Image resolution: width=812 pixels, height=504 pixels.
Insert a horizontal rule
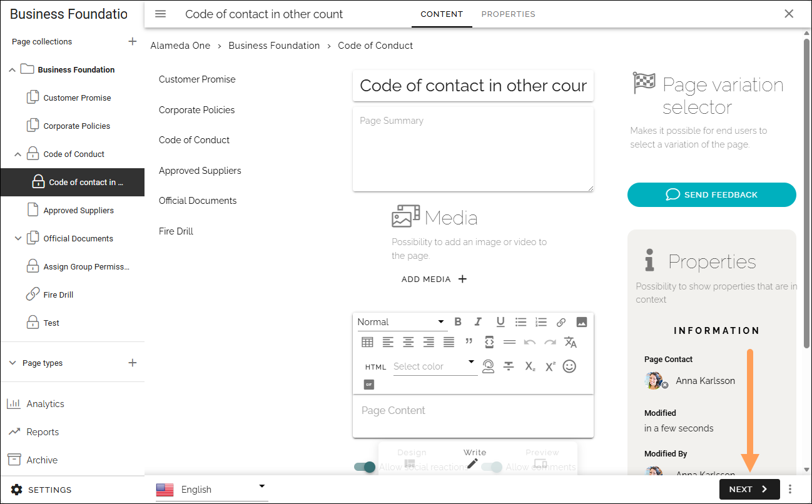tap(509, 342)
